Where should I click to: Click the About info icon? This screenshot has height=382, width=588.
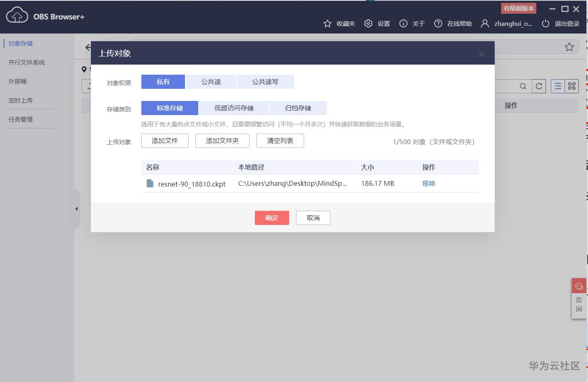[403, 23]
